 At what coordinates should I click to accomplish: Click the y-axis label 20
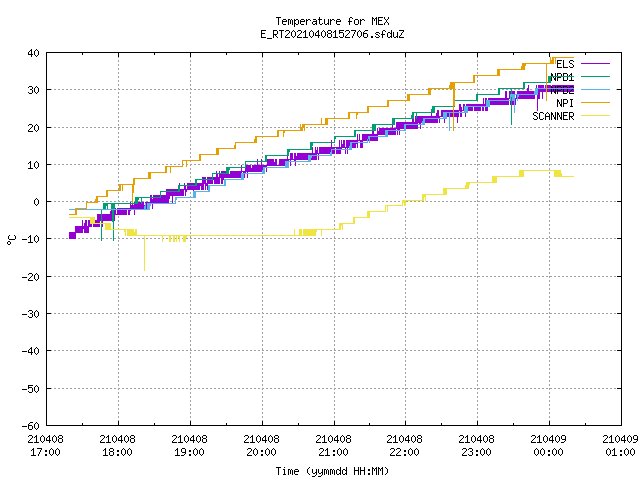(x=33, y=128)
